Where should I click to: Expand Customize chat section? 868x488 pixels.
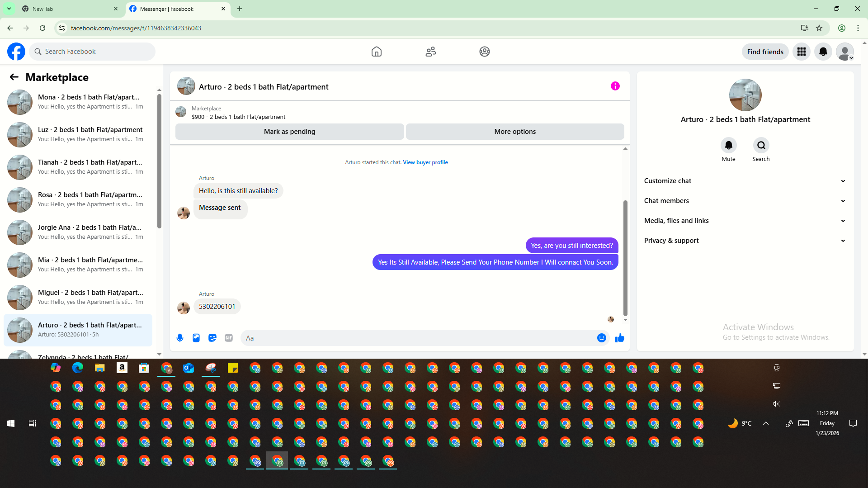click(745, 181)
